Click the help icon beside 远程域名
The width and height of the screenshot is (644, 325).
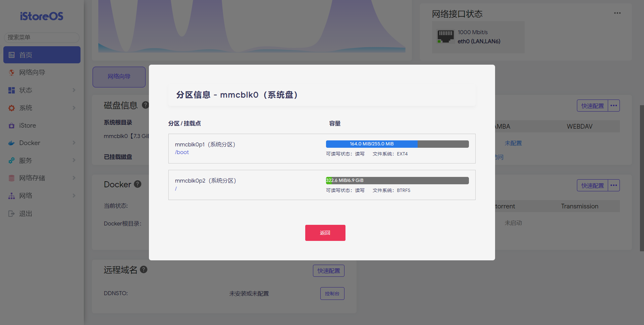144,269
